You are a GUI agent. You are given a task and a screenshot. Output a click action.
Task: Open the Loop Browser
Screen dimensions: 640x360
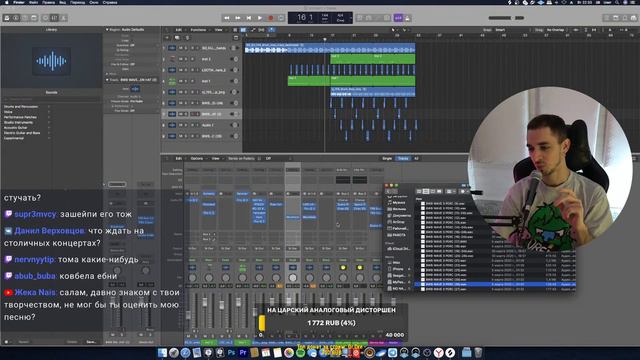624,18
